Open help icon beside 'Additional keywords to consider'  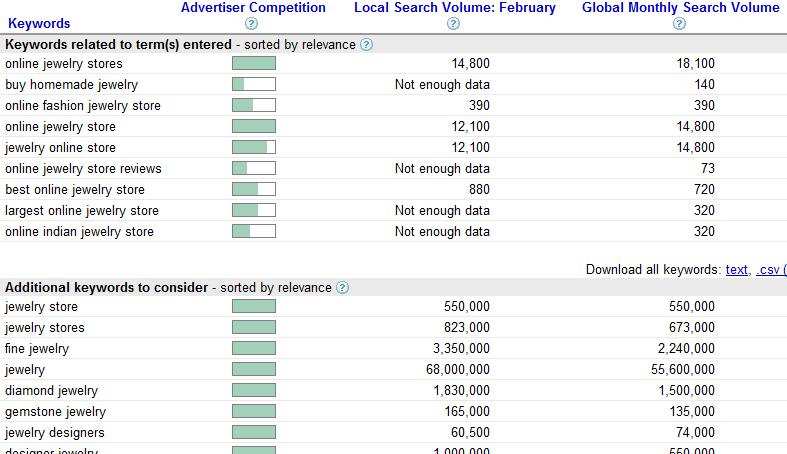tap(343, 288)
